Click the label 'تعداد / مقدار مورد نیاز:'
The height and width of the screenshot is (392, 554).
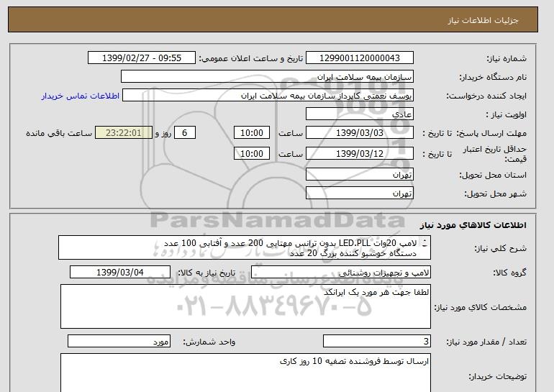(x=486, y=342)
